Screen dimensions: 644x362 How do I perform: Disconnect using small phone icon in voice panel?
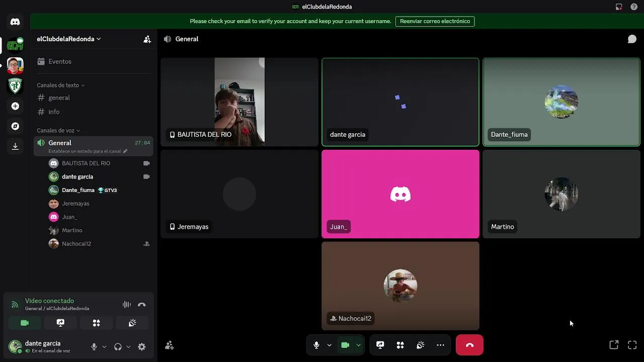(x=142, y=305)
